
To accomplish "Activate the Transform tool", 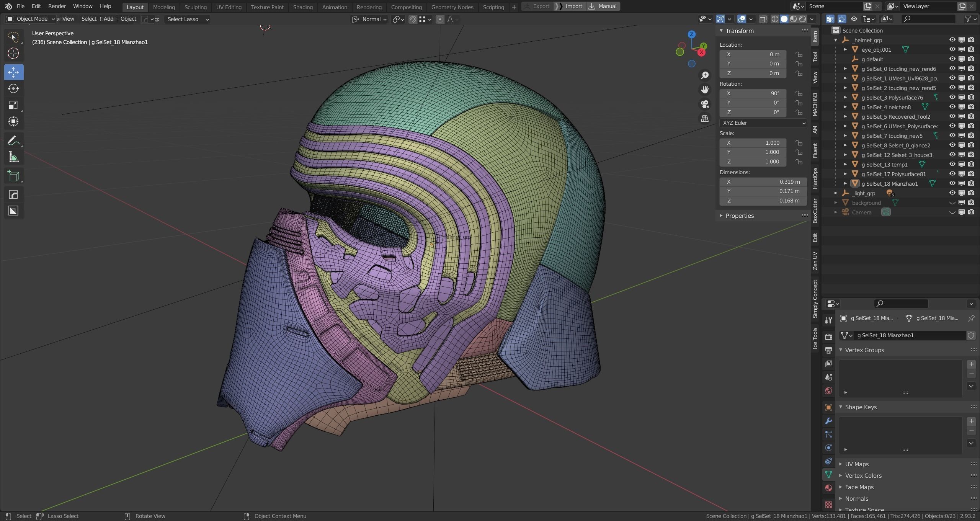I will 13,121.
